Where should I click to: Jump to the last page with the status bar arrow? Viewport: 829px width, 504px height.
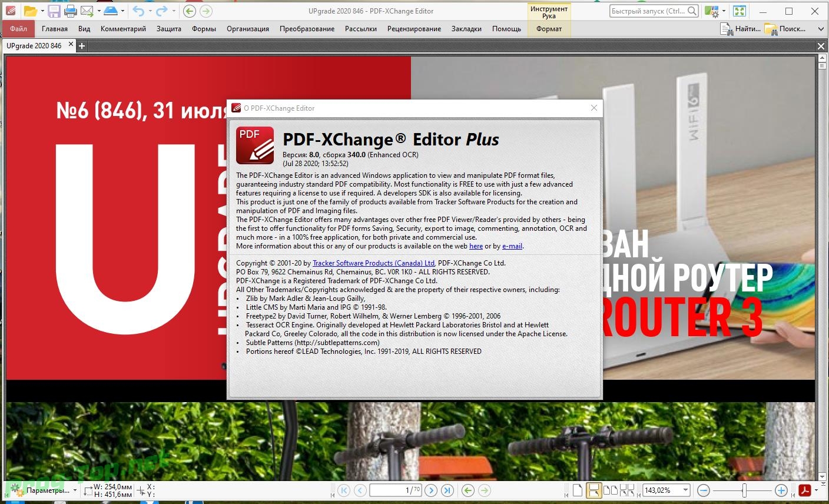(x=447, y=490)
